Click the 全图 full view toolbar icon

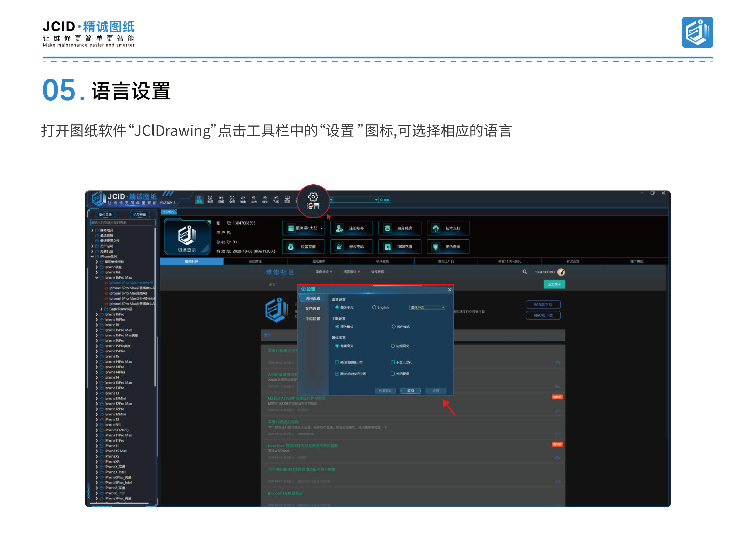tap(232, 199)
